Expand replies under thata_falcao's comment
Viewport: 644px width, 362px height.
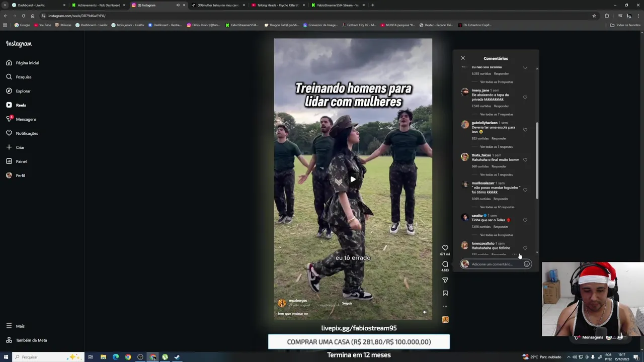point(497,174)
